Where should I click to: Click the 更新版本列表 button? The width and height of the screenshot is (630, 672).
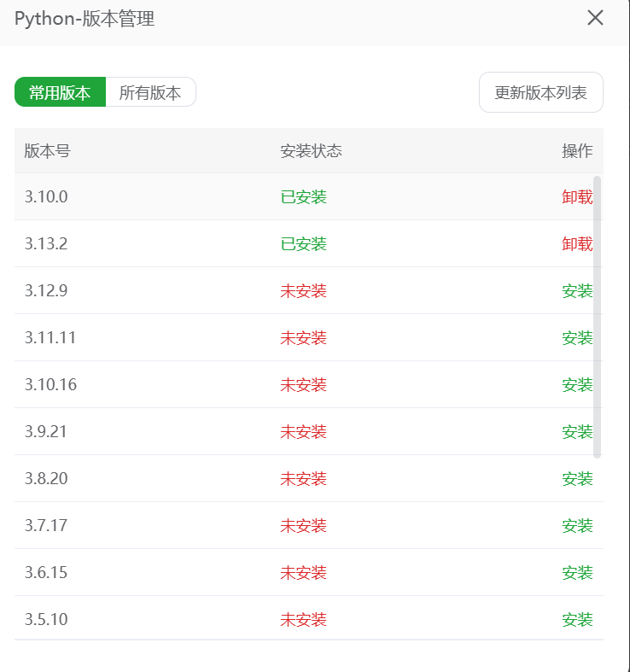541,93
